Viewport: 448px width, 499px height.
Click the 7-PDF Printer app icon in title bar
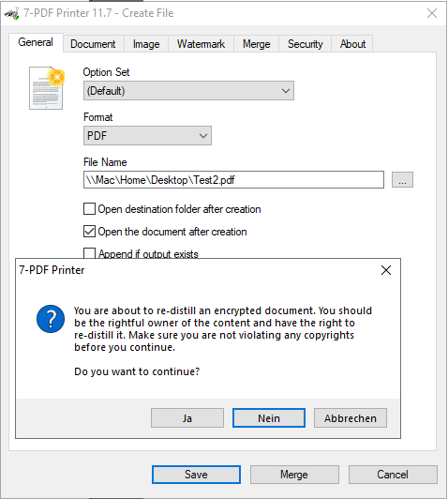(x=12, y=13)
